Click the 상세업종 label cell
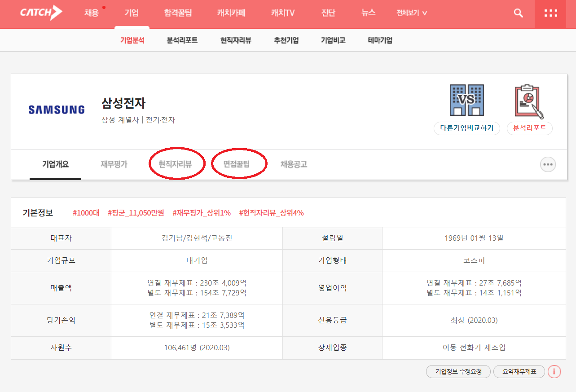This screenshot has height=392, width=576. [x=332, y=348]
